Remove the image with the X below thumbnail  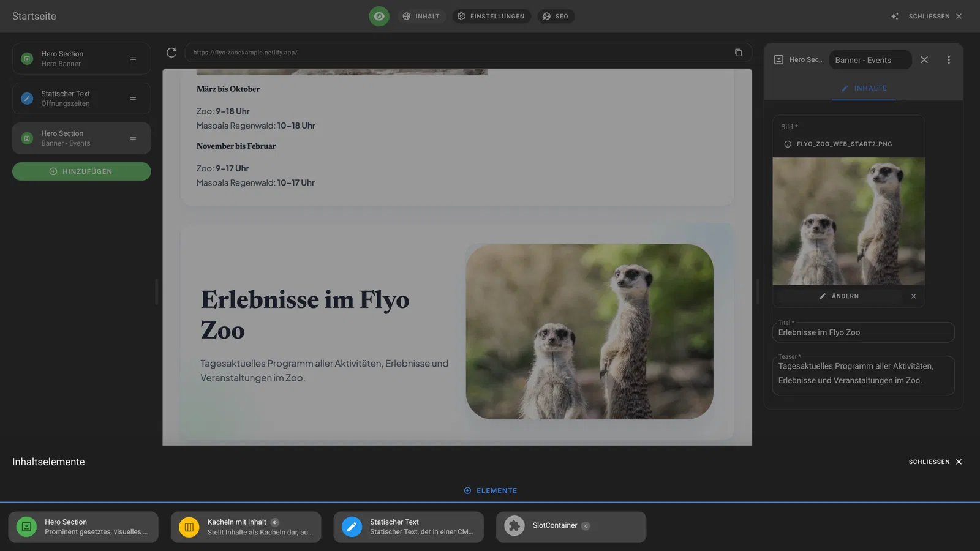pos(913,296)
